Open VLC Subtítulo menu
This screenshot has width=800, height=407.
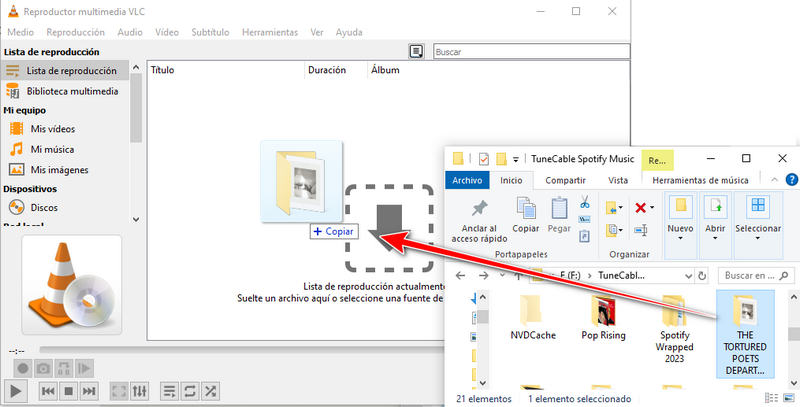pyautogui.click(x=210, y=32)
